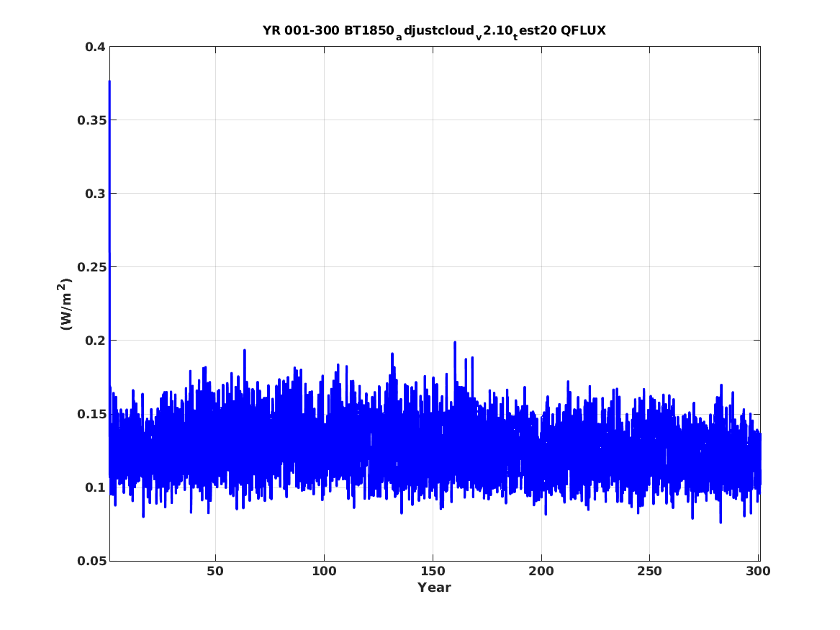Click the 50 x-axis tick label

pos(214,572)
